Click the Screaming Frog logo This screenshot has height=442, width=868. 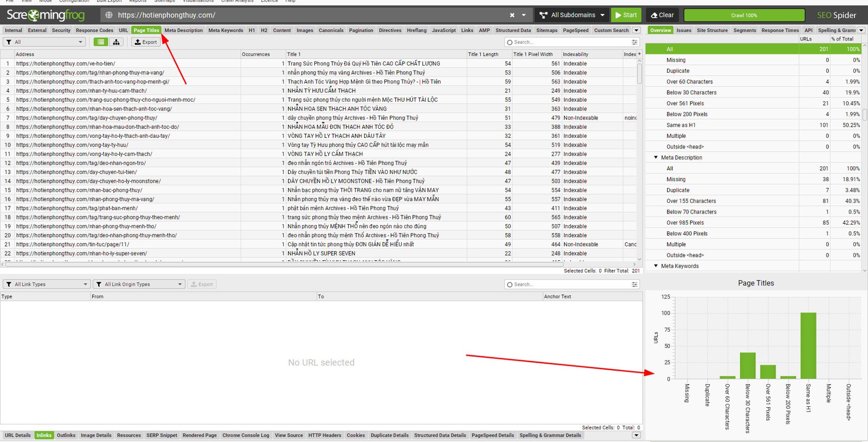46,15
